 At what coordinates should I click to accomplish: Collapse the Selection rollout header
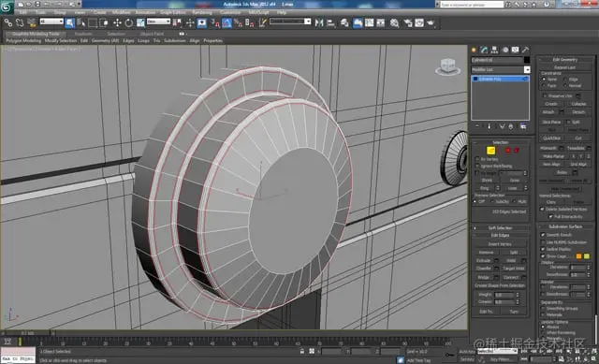[x=500, y=142]
